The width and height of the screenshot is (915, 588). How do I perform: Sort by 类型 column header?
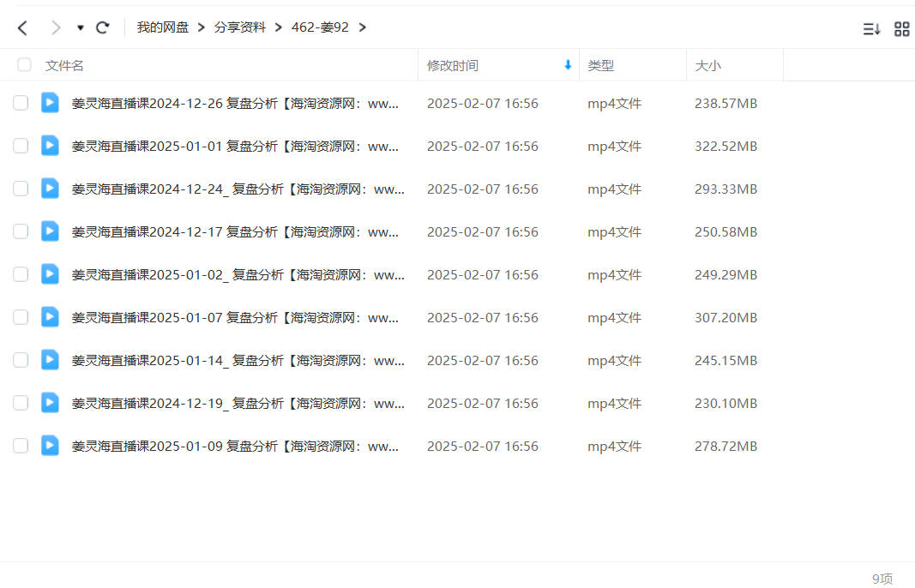pyautogui.click(x=600, y=65)
